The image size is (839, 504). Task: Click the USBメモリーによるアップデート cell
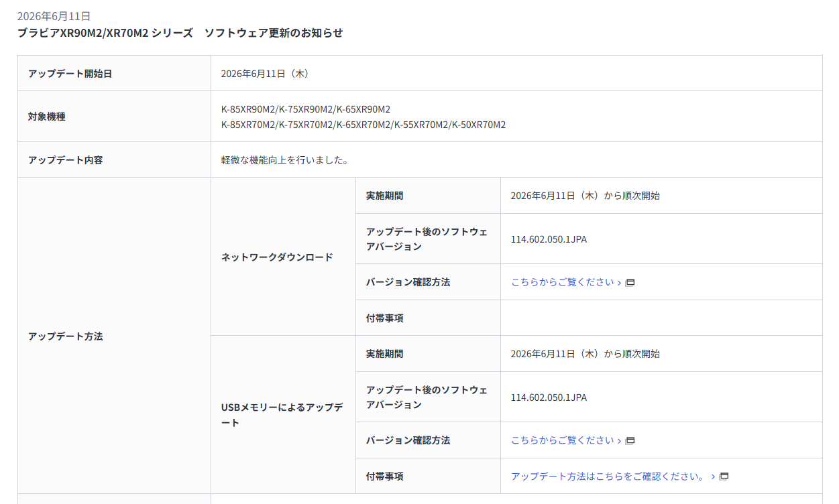click(x=283, y=415)
